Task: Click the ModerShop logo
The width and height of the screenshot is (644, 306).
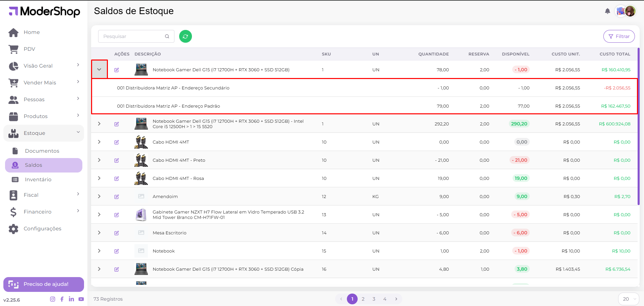Action: tap(44, 11)
